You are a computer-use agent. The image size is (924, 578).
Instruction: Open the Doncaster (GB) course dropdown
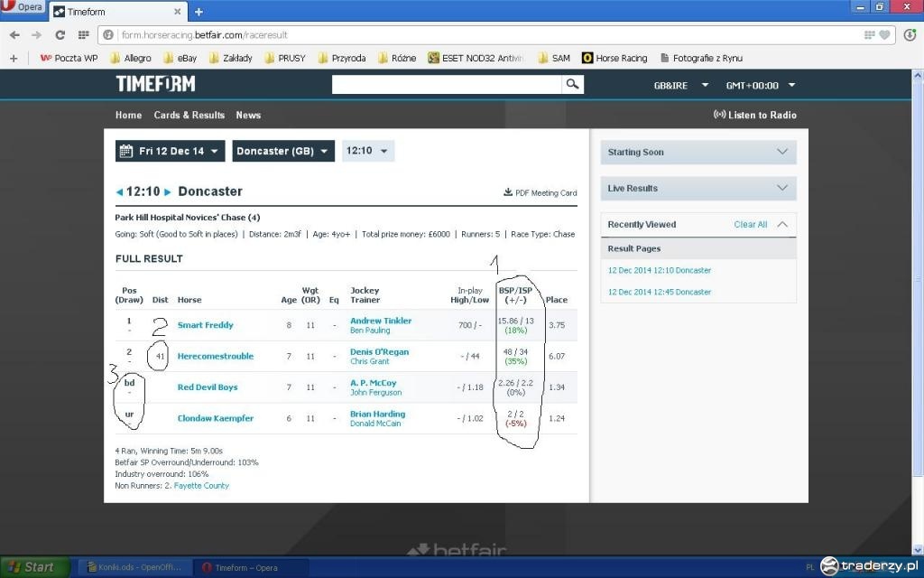[283, 151]
